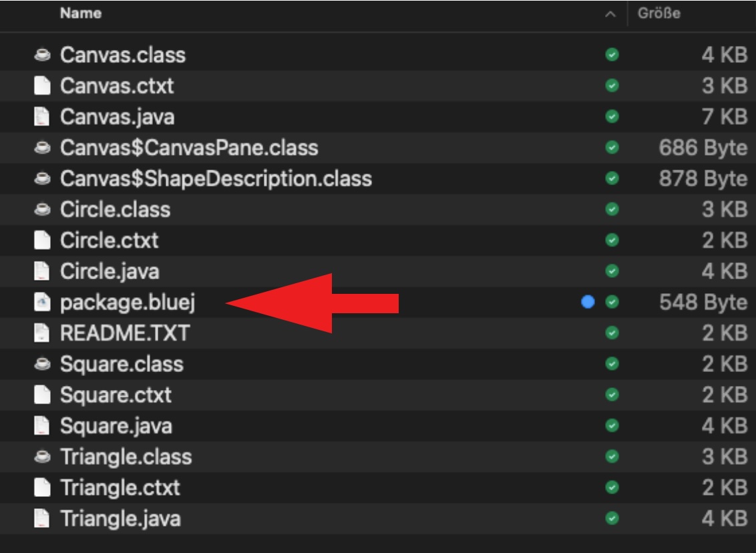Click the 548 Byte size of package.bluej
756x553 pixels.
click(x=703, y=302)
